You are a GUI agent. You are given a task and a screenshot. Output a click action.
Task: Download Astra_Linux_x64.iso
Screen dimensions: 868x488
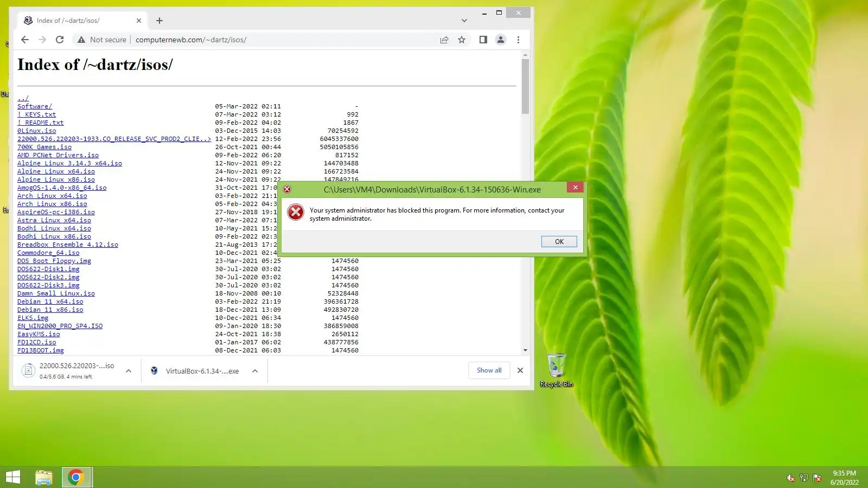tap(54, 220)
